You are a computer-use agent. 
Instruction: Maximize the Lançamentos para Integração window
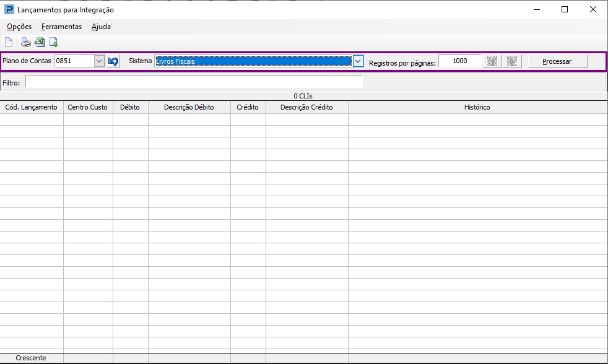pyautogui.click(x=565, y=9)
